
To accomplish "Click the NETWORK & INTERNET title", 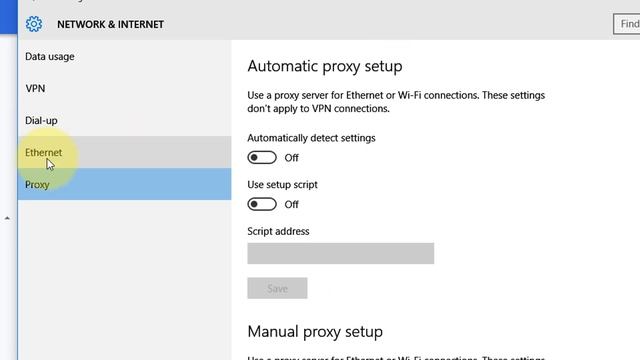I will pos(110,24).
